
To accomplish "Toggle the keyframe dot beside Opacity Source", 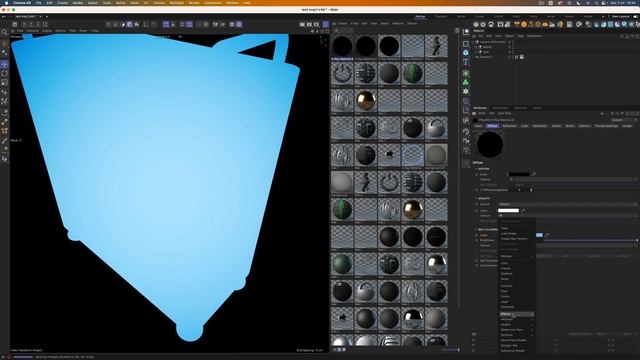I will tap(476, 204).
